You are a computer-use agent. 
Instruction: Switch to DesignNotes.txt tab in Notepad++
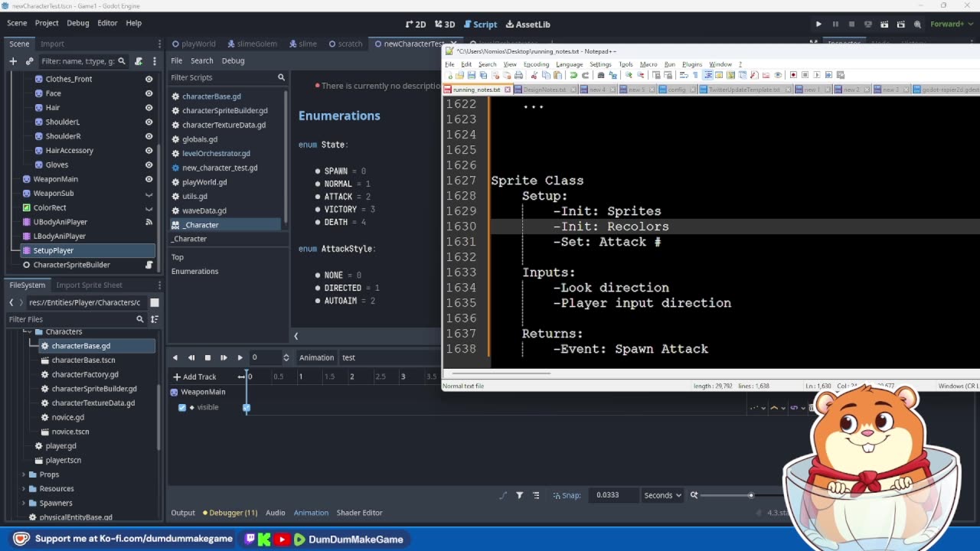point(544,90)
